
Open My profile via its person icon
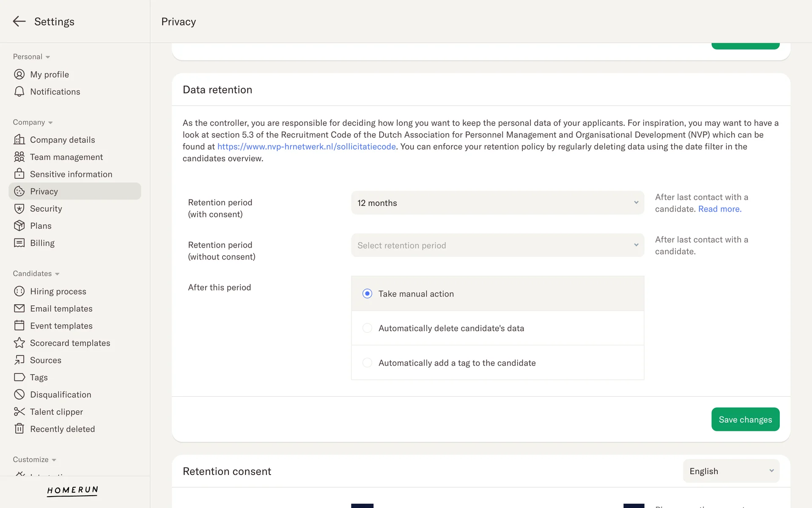(x=19, y=75)
